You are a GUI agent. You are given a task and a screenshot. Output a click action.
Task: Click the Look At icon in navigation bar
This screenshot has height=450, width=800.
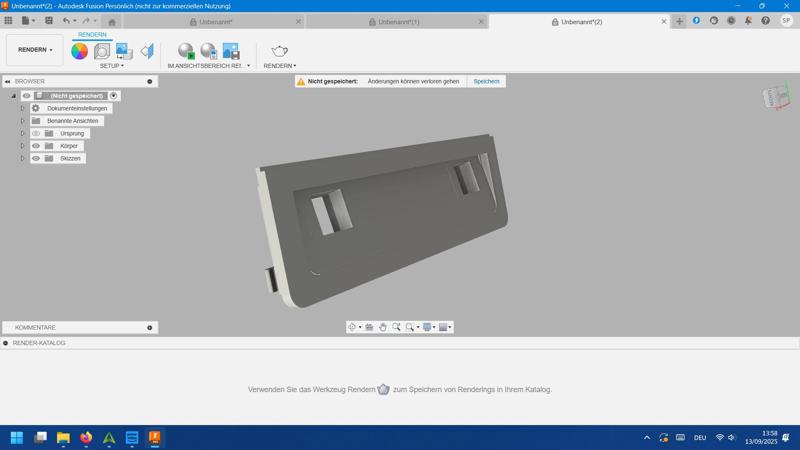click(369, 327)
